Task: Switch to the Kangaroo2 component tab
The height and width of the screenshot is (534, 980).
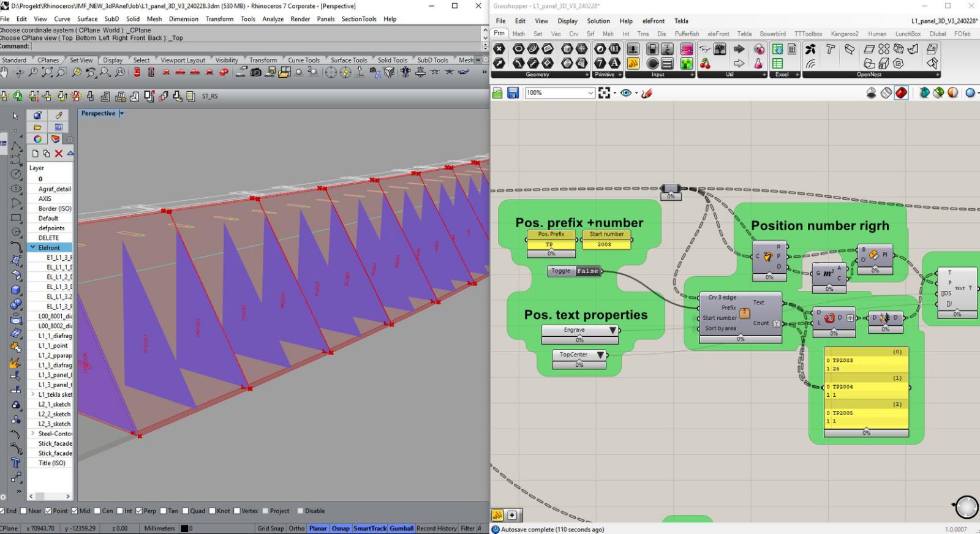Action: [844, 34]
